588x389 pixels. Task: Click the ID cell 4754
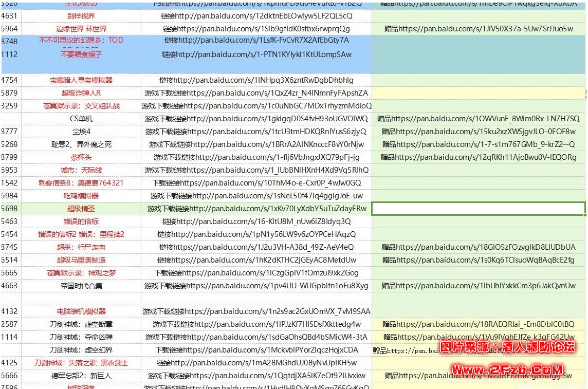pyautogui.click(x=11, y=80)
